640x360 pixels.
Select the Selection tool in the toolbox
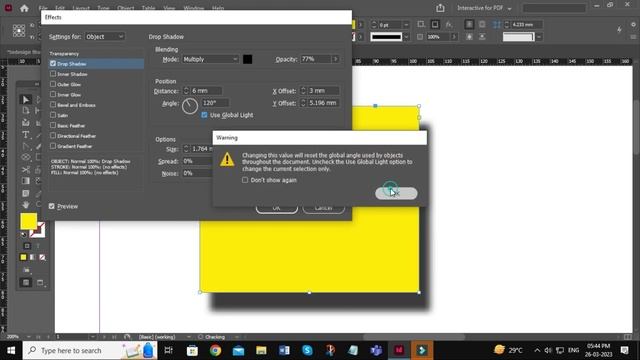[x=25, y=100]
